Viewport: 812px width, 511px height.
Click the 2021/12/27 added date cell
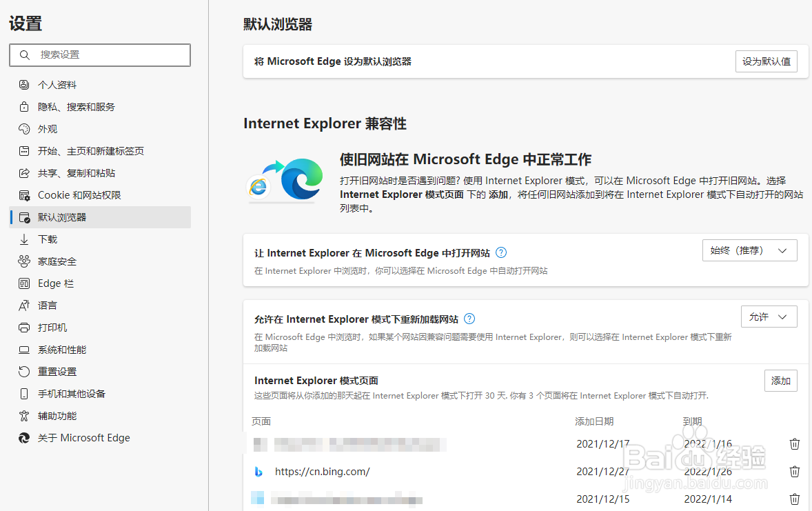602,472
